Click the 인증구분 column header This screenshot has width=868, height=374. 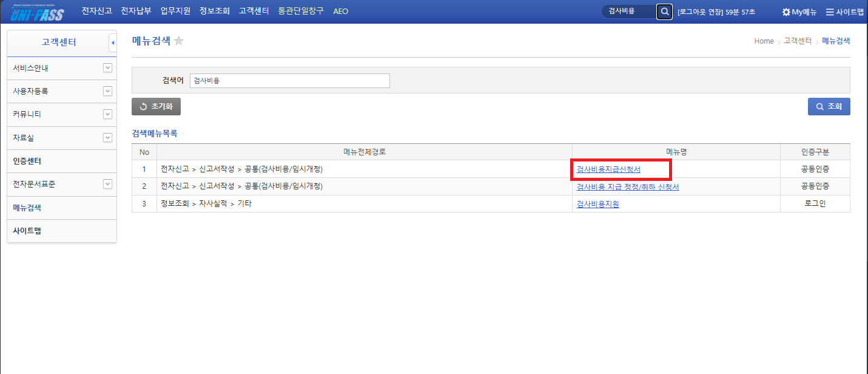click(815, 152)
